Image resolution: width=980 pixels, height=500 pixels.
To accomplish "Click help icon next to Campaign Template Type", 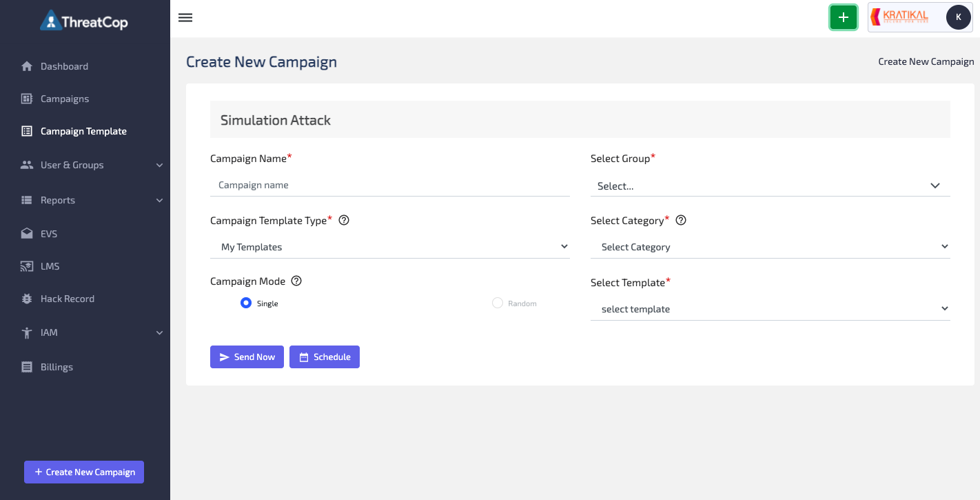I will tap(344, 221).
